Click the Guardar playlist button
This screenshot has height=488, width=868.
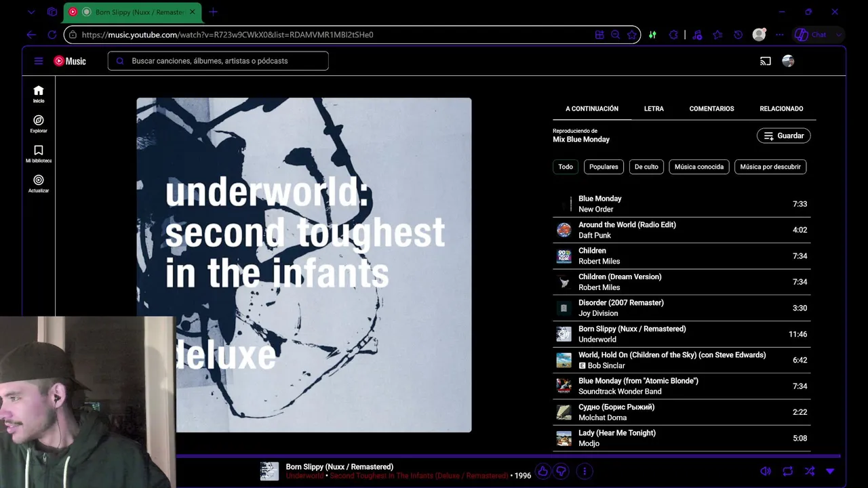point(783,136)
